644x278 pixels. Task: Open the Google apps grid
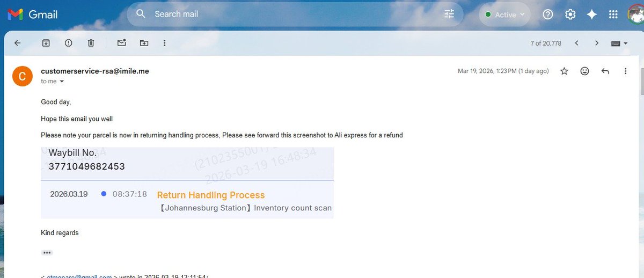[613, 14]
